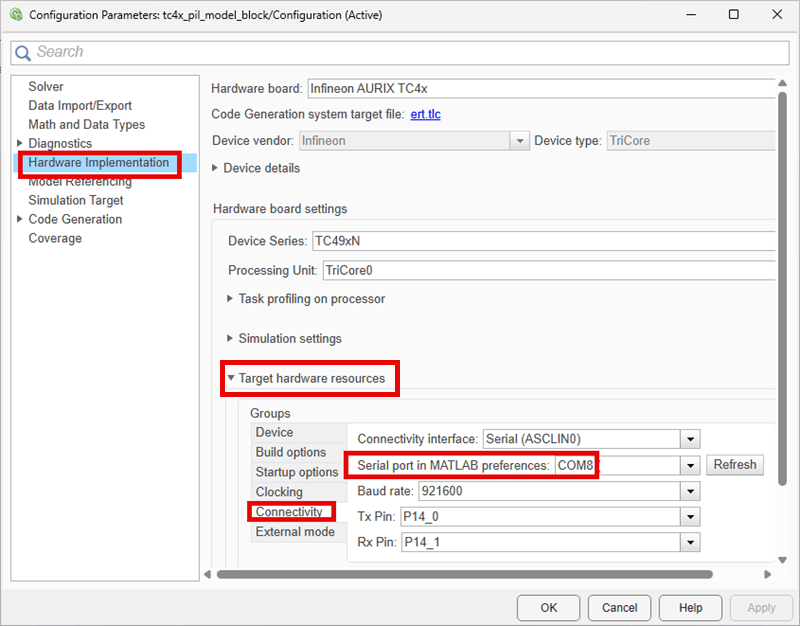
Task: Open the Device vendor dropdown
Action: coord(519,141)
